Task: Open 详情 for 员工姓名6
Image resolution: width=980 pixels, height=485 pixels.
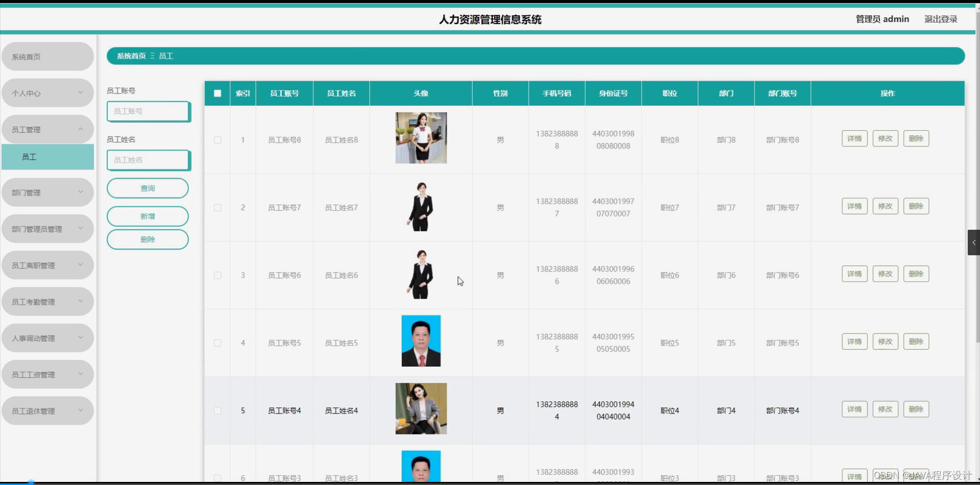Action: tap(854, 274)
